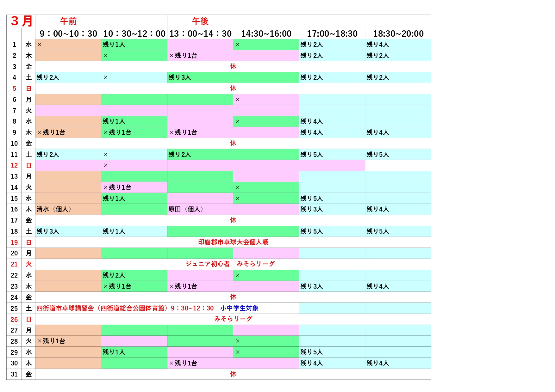Click the みそらリーグ text on the 26th
The height and width of the screenshot is (392, 555).
(233, 319)
